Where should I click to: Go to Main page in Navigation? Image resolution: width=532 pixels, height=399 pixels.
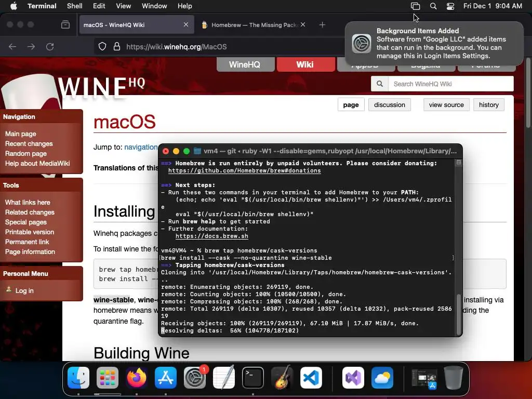click(20, 134)
